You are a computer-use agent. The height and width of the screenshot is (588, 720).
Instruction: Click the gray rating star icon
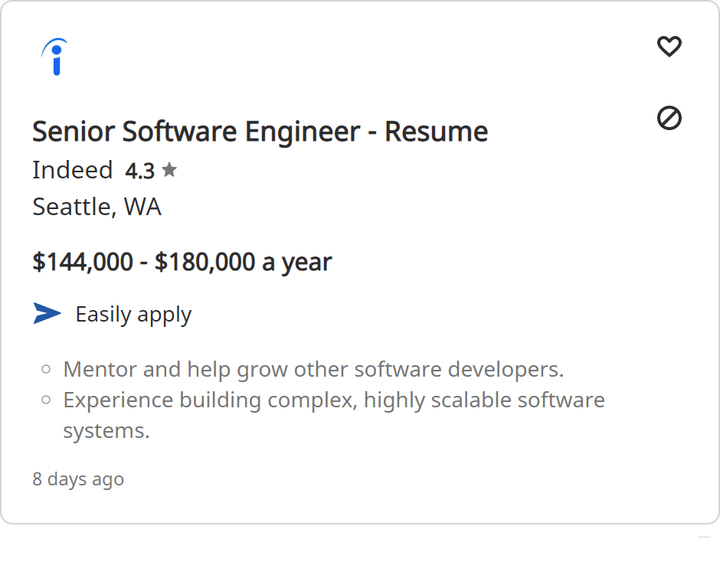pyautogui.click(x=169, y=170)
